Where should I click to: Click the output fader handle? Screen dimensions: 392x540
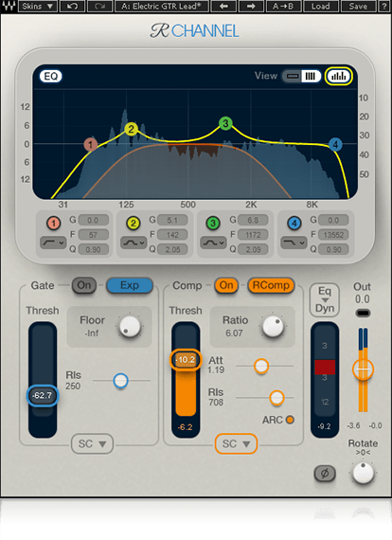363,369
